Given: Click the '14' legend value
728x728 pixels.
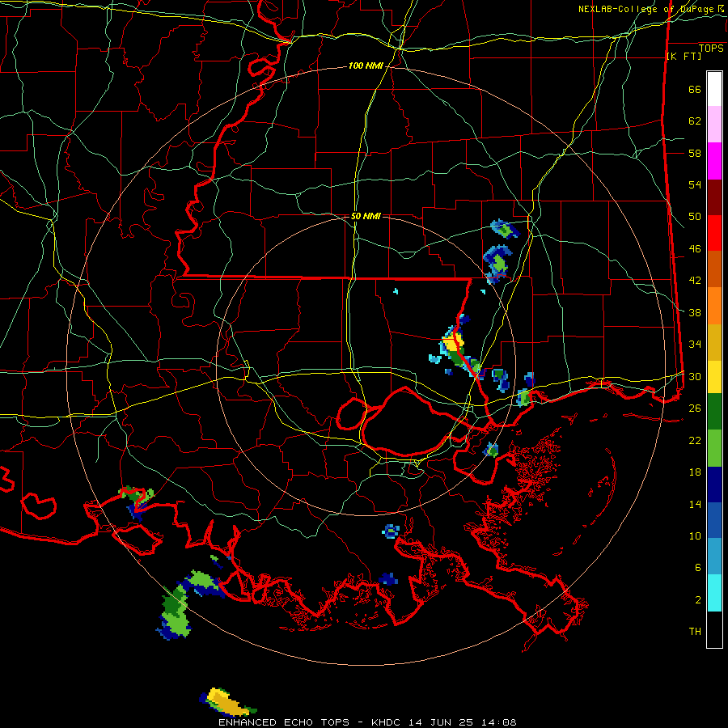Looking at the screenshot, I should tap(695, 504).
